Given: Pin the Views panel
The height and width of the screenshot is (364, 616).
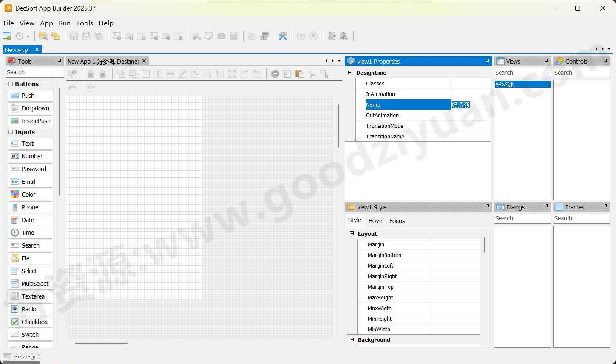Looking at the screenshot, I should coord(547,61).
